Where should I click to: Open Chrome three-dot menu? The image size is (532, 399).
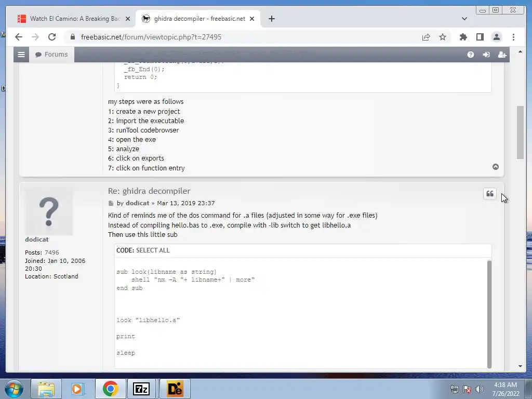tap(513, 37)
